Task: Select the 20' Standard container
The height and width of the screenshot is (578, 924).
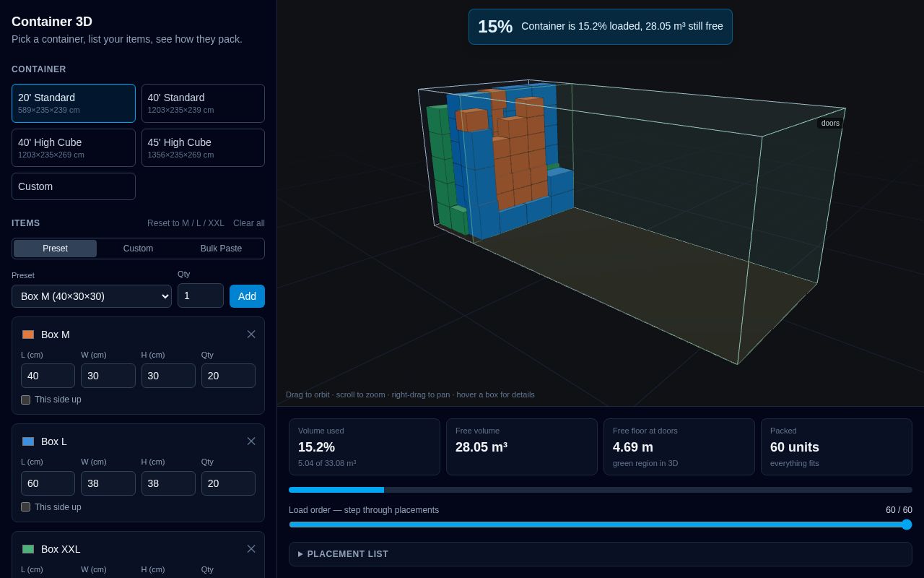Action: tap(74, 103)
